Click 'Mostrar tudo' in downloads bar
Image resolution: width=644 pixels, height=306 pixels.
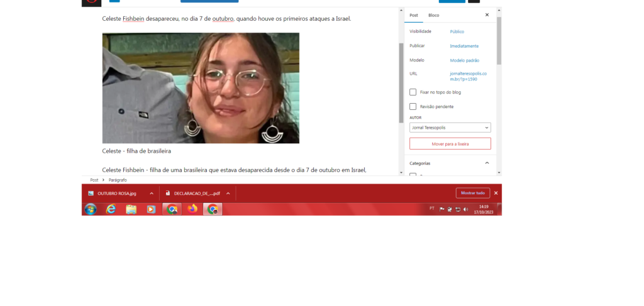click(472, 193)
